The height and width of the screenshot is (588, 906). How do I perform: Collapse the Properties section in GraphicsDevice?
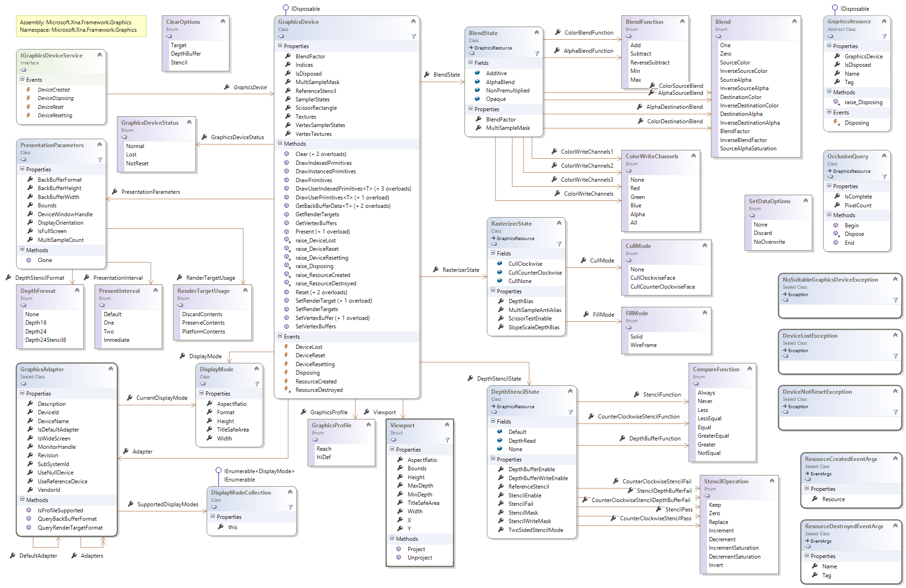280,46
